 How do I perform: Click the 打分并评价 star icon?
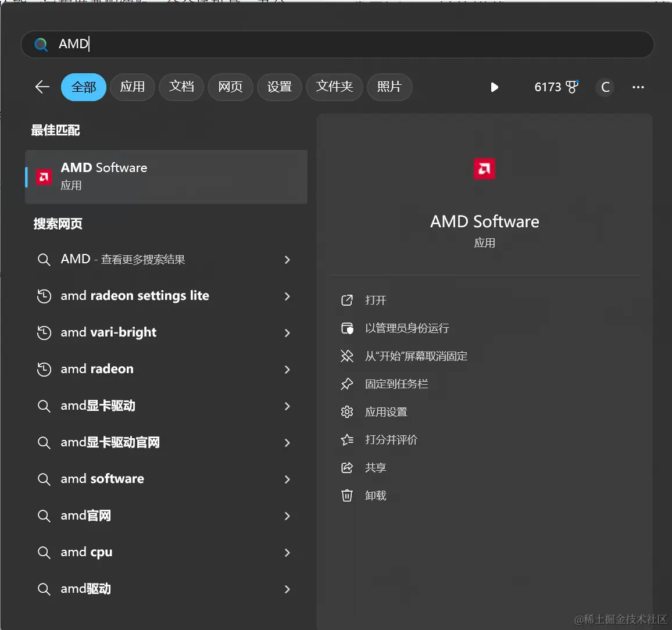[x=347, y=439]
